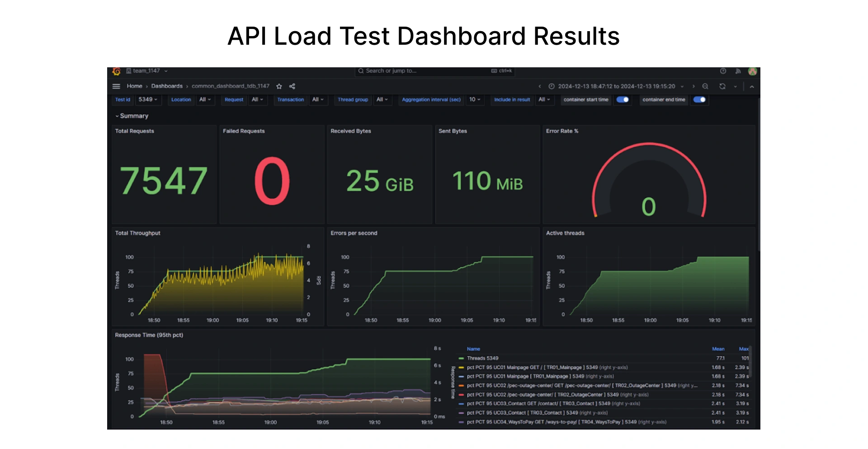Select Threads 5349 legend series
This screenshot has width=868, height=449.
(482, 358)
